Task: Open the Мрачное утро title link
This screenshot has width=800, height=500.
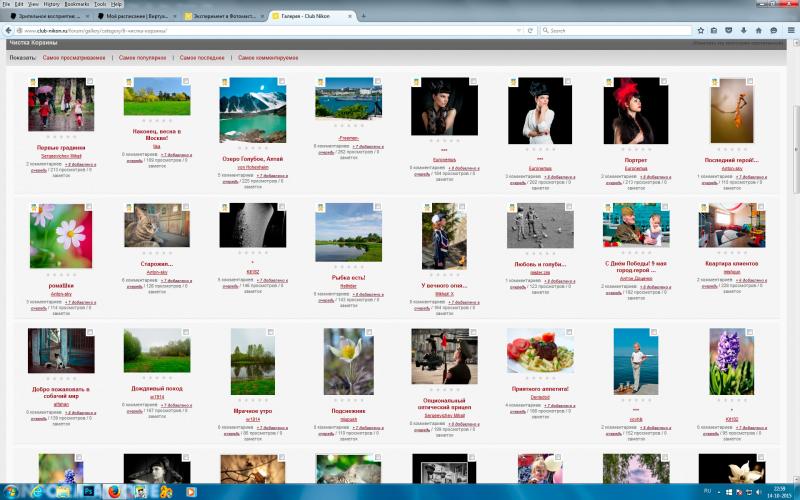Action: (253, 411)
